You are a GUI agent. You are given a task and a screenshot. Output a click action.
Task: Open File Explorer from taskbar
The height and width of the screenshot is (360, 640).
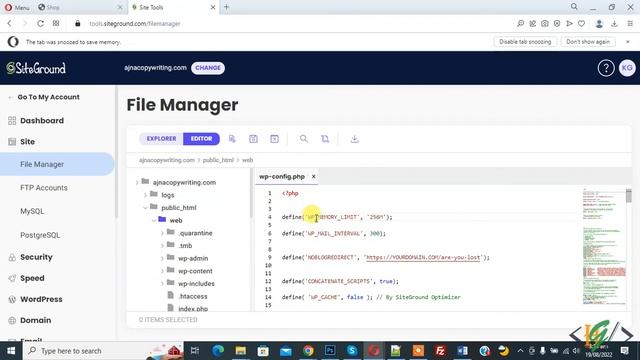[240, 351]
